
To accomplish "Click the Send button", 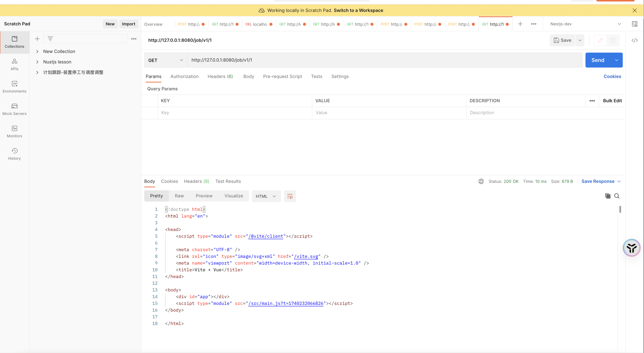I will tap(598, 60).
